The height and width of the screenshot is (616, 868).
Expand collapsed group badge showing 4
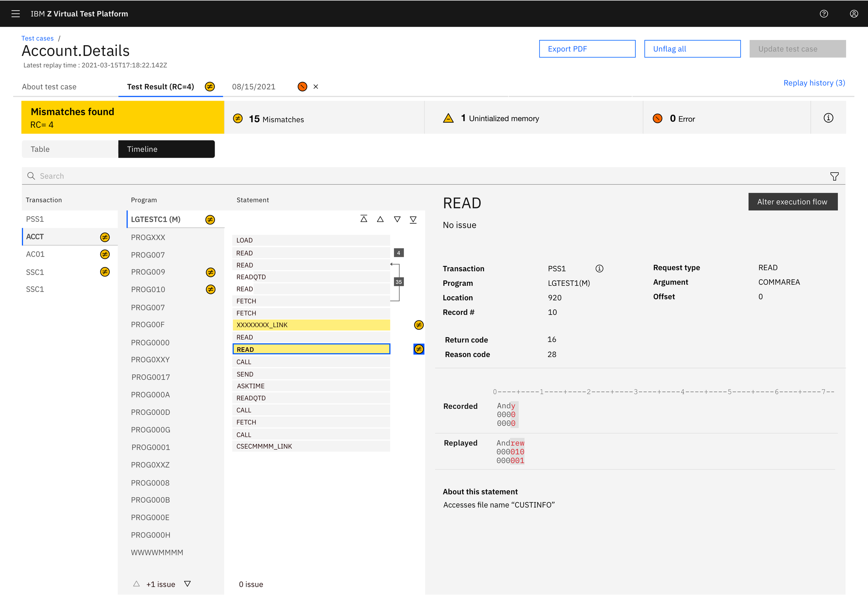coord(398,253)
